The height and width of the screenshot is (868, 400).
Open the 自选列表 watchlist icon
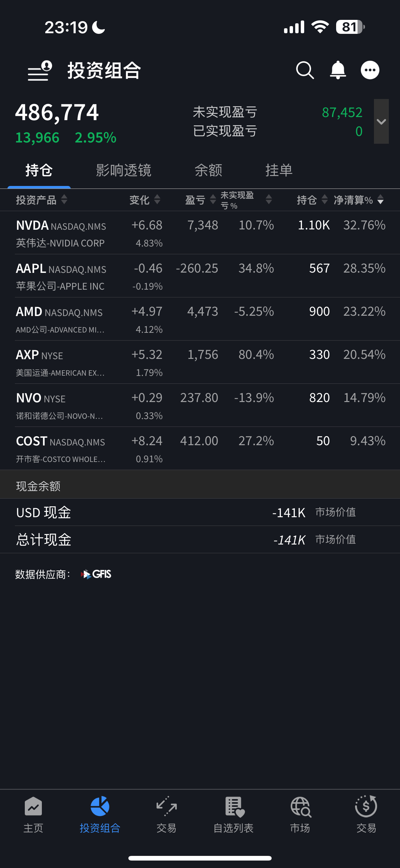(234, 807)
